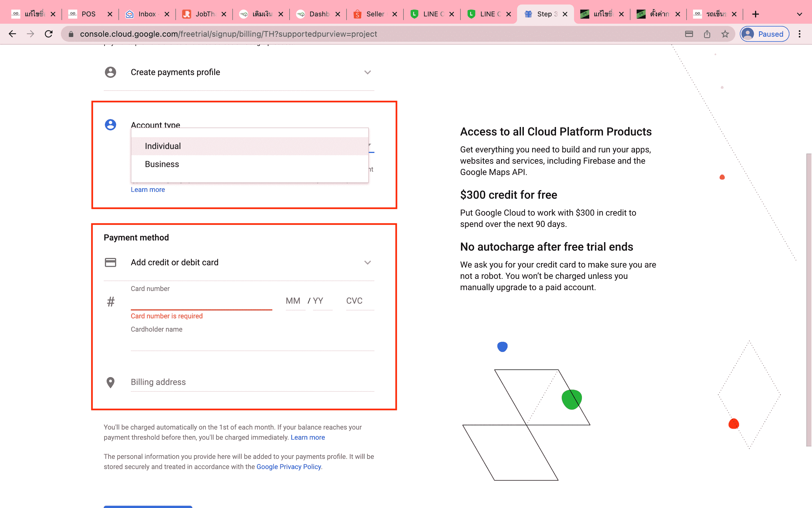Click the browser forward arrow

pos(30,34)
